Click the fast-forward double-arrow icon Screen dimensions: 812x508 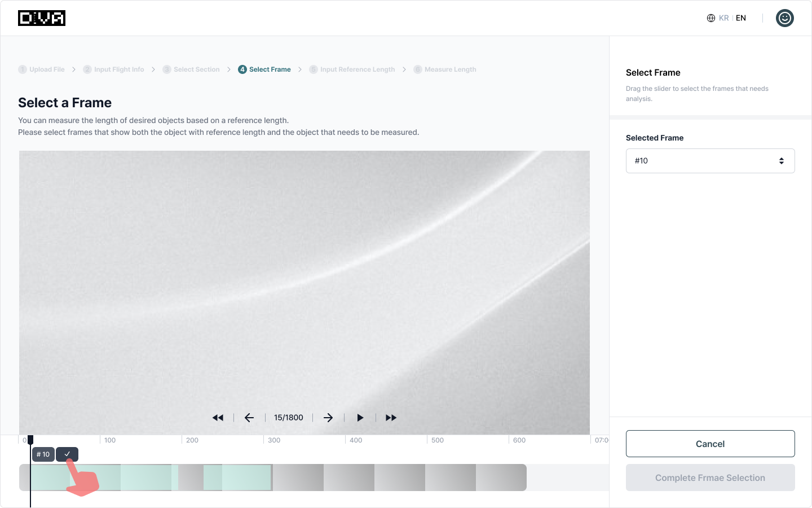[x=391, y=418]
